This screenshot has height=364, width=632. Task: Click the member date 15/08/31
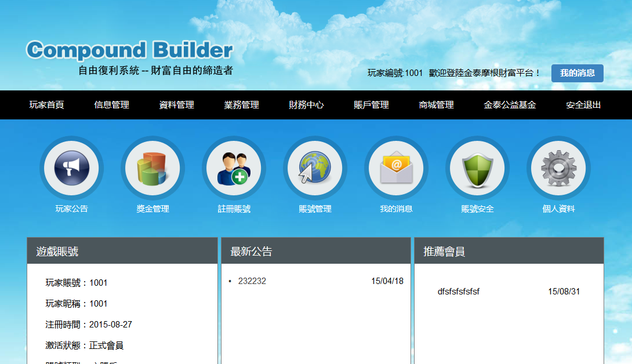pos(564,292)
